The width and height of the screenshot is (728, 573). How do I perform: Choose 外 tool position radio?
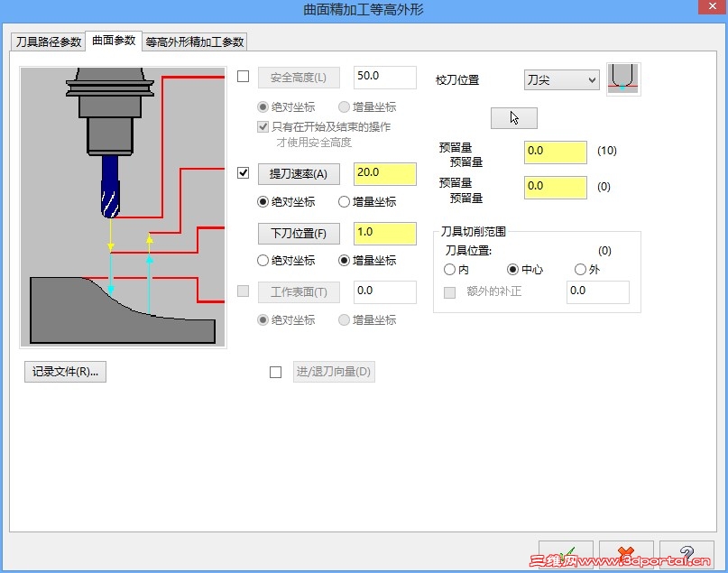(x=580, y=269)
